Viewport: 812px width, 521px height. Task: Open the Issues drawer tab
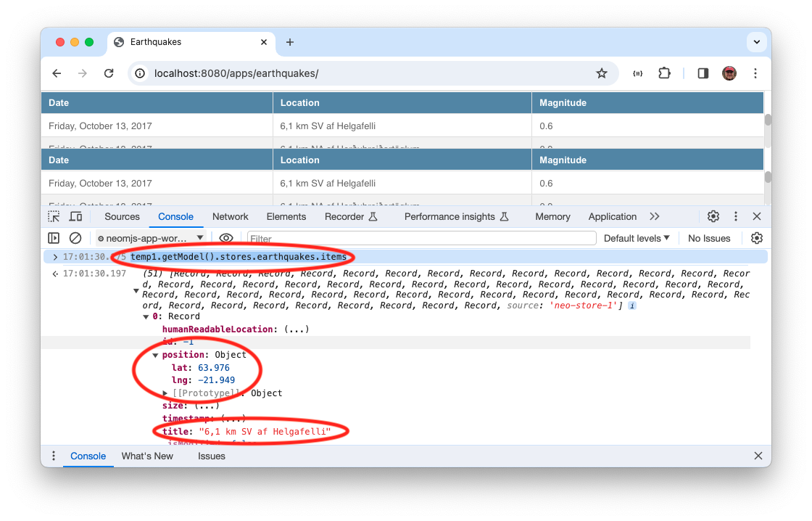tap(211, 456)
